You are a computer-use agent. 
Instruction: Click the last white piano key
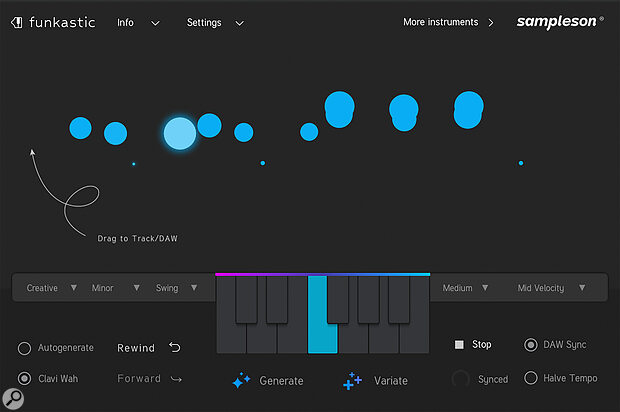pyautogui.click(x=414, y=338)
